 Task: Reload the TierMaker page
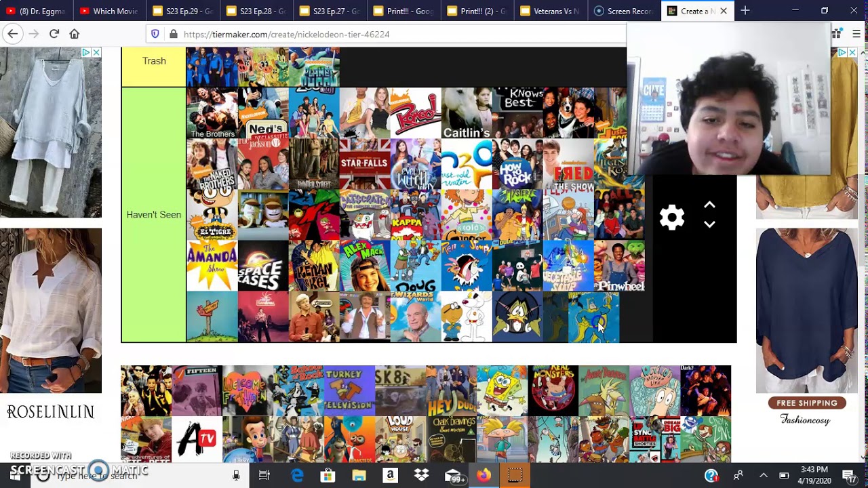(54, 34)
